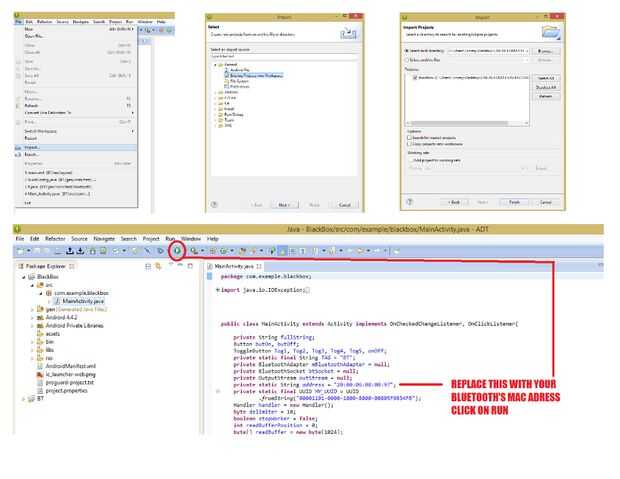Collapse the com.example.blackbox package node
Viewport: 620px width, 479px height.
pos(41,293)
